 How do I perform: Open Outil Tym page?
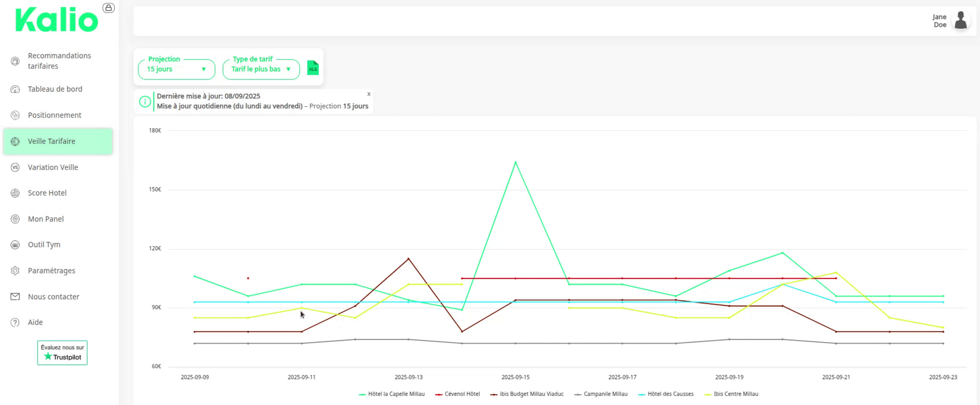(58, 245)
